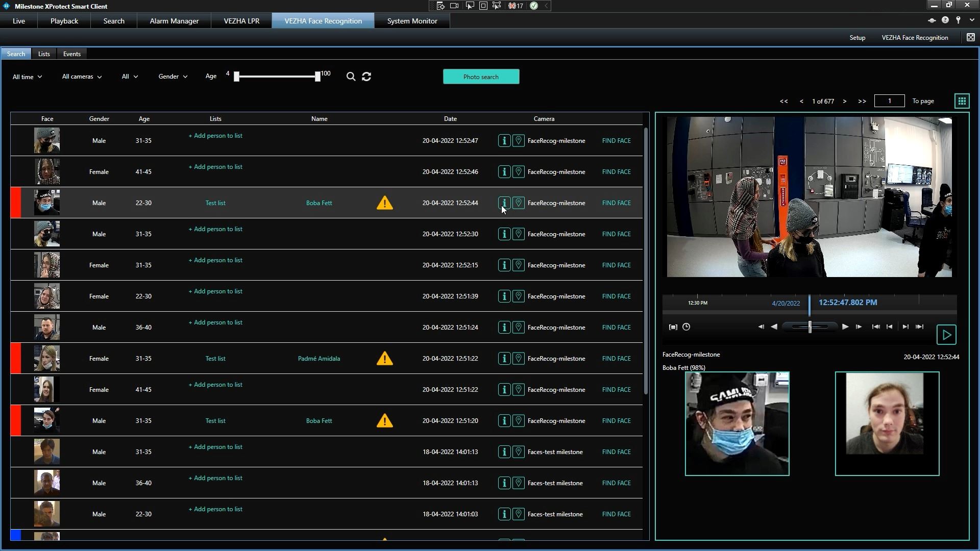This screenshot has height=551, width=980.
Task: Expand the All lists filter dropdown
Action: tap(130, 77)
